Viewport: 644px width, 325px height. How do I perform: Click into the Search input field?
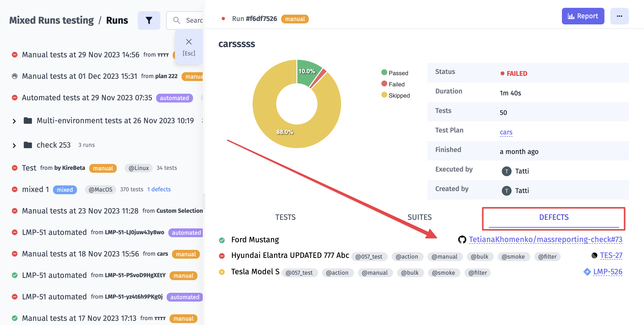pos(185,20)
